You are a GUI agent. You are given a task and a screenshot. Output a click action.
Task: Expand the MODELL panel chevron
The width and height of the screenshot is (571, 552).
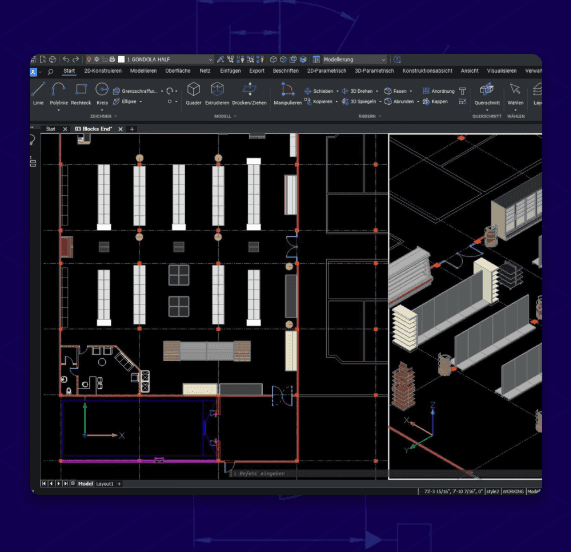[235, 116]
